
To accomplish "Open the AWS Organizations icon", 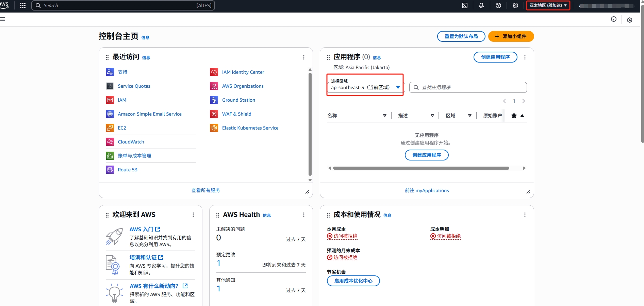I will pyautogui.click(x=214, y=86).
